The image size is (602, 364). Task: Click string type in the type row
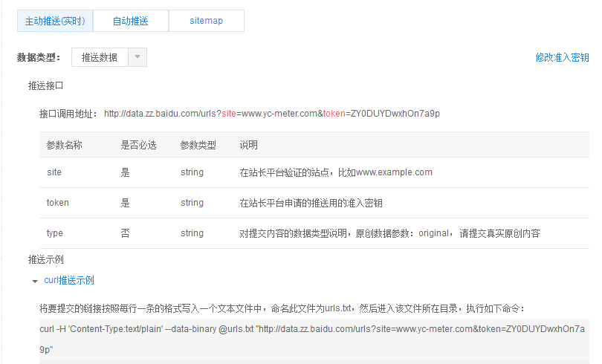pos(192,233)
